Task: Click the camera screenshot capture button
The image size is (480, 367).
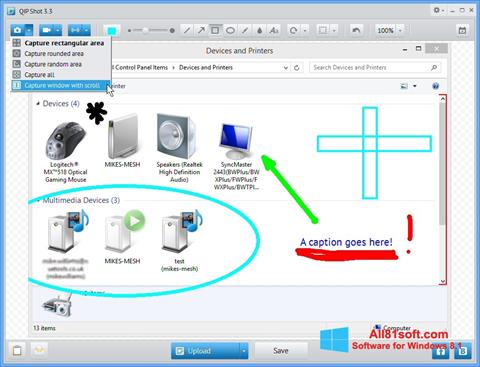Action: (18, 30)
